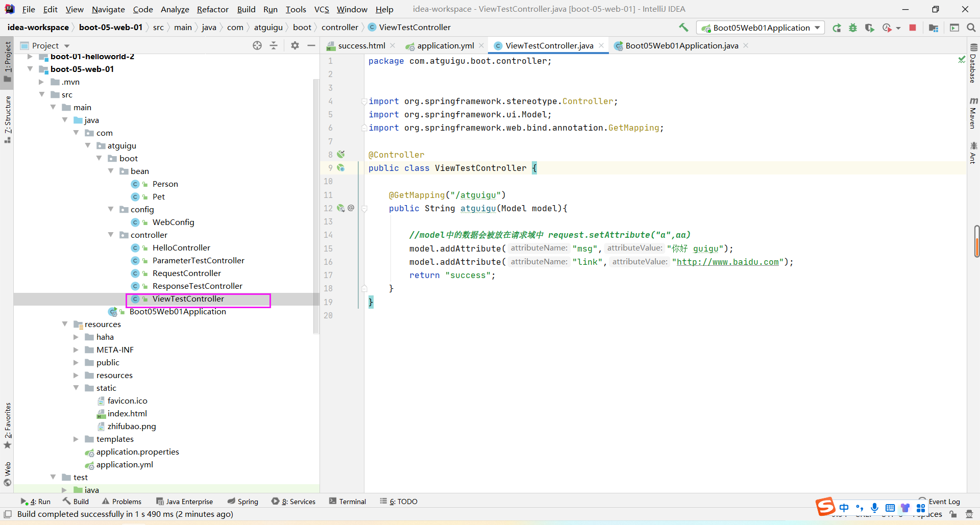980x525 pixels.
Task: Collapse the controller package in project tree
Action: (x=111, y=235)
